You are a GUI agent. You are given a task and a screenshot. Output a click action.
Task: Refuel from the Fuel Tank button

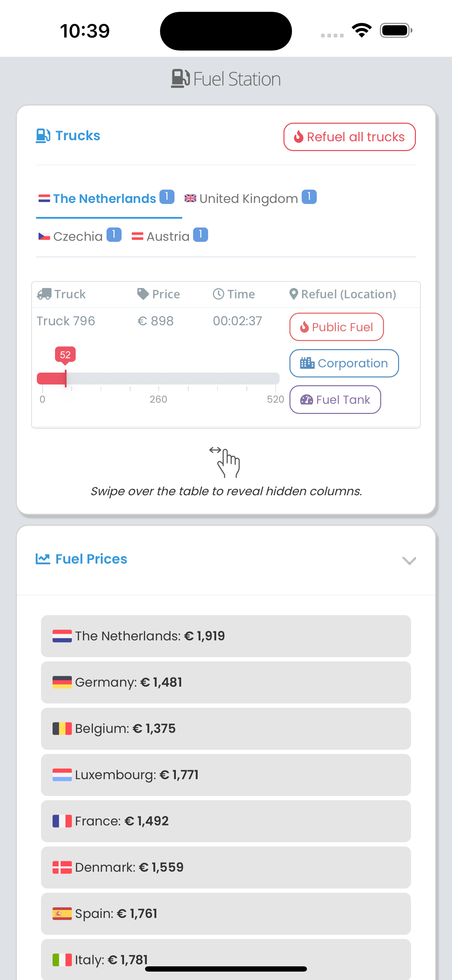click(x=335, y=400)
